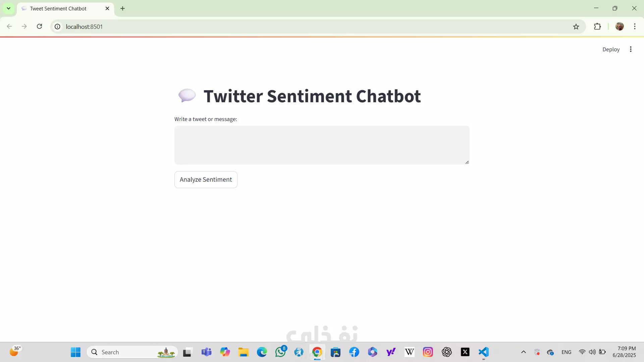Image resolution: width=644 pixels, height=362 pixels.
Task: Open volume control in tray
Action: (592, 352)
